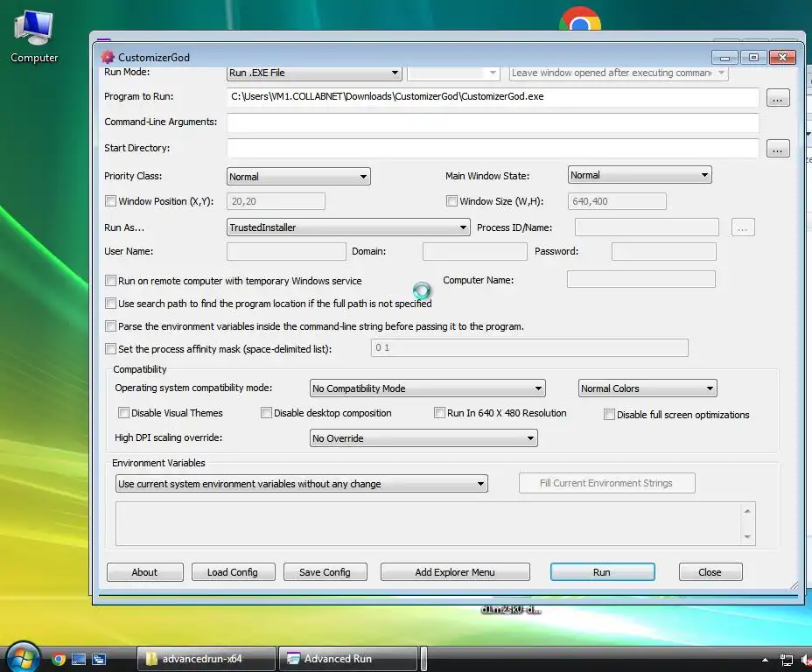This screenshot has width=812, height=672.
Task: Click the muted volume tray icon
Action: [x=806, y=660]
